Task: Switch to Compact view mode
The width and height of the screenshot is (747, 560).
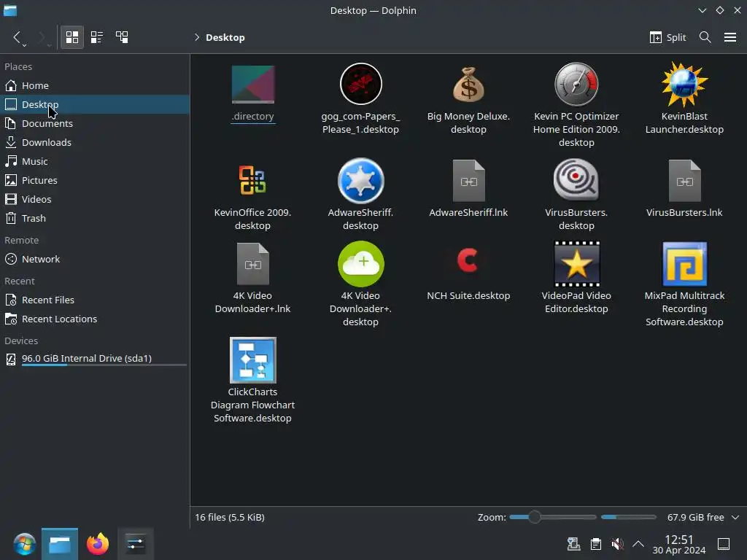Action: (97, 37)
